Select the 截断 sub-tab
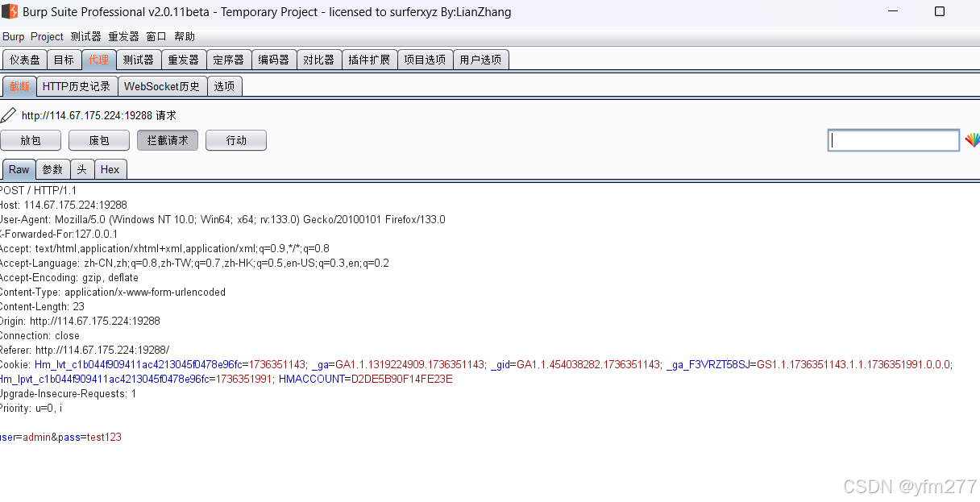Viewport: 980px width, 502px height. pyautogui.click(x=19, y=86)
